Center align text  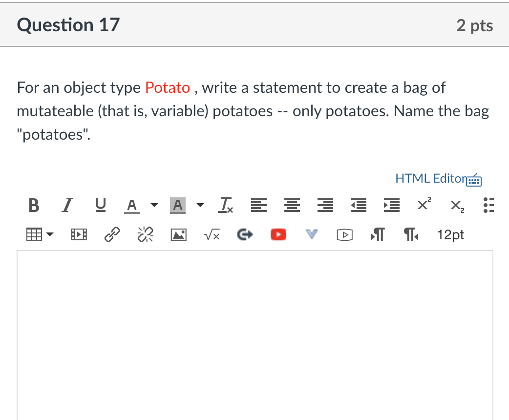coord(292,205)
